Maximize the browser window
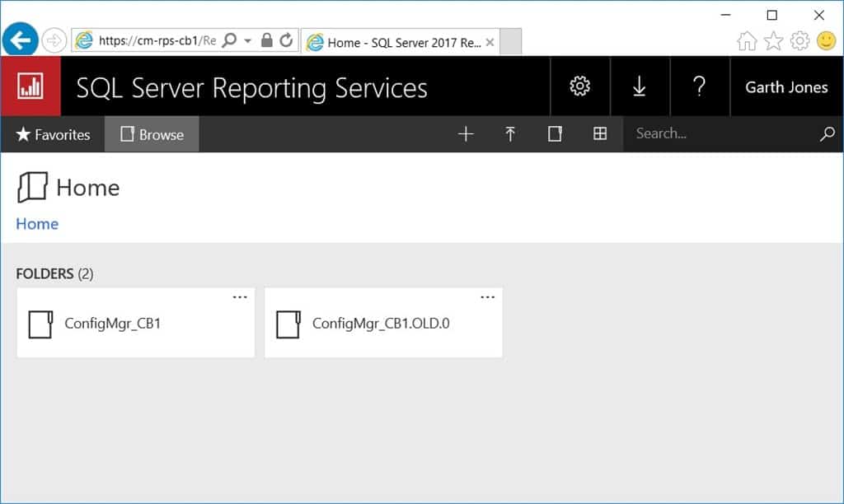Screen dimensions: 844x504 pyautogui.click(x=771, y=15)
